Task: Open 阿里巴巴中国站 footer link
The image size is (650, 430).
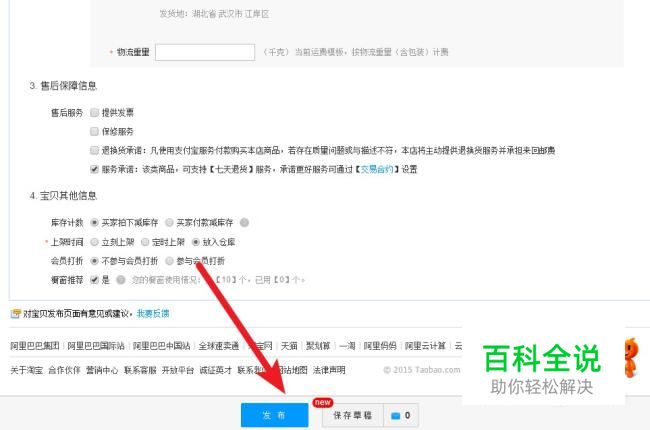Action: click(161, 345)
